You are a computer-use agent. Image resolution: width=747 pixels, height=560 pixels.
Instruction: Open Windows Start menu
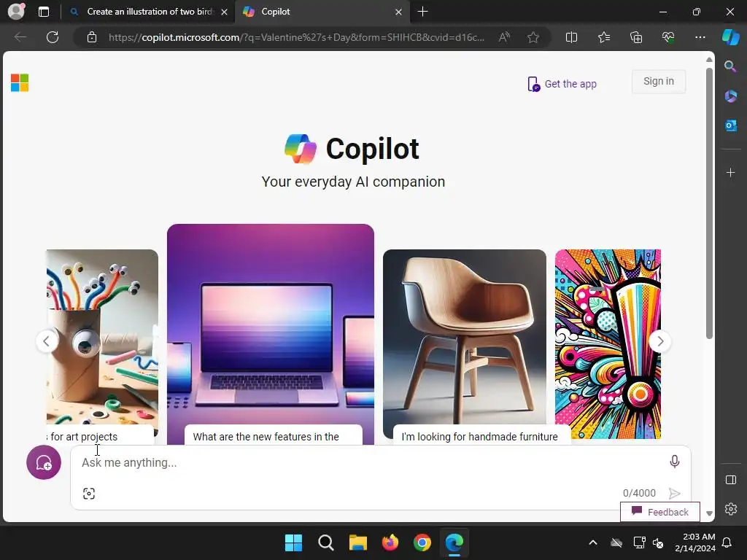(293, 542)
